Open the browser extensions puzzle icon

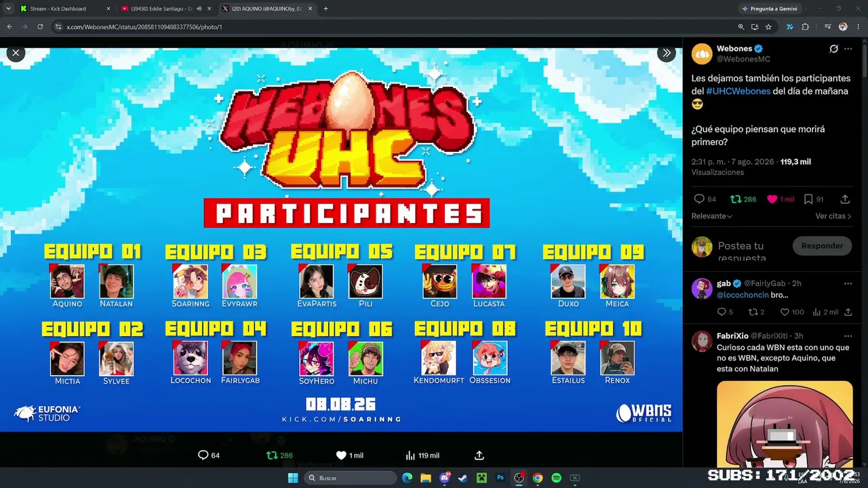[x=806, y=26]
